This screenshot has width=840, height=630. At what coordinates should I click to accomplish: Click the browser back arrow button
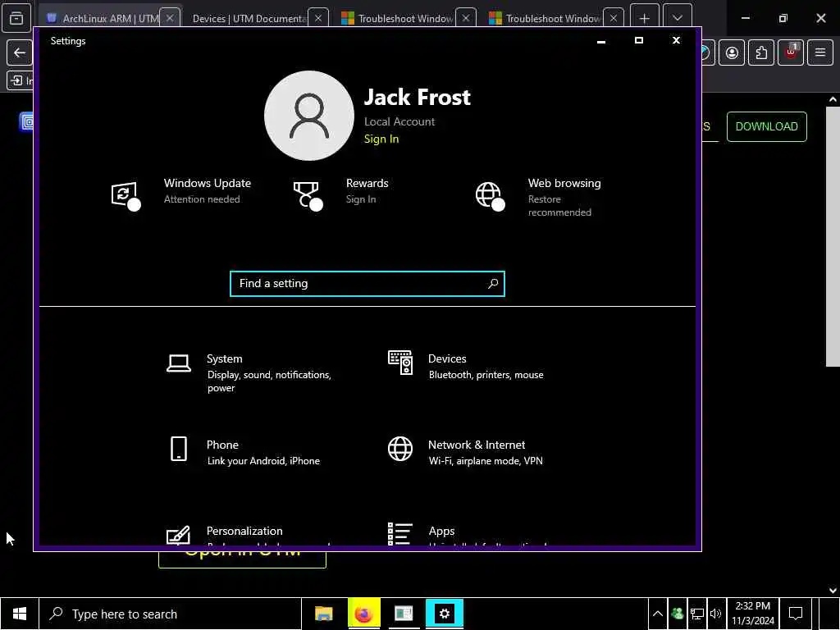[x=20, y=52]
